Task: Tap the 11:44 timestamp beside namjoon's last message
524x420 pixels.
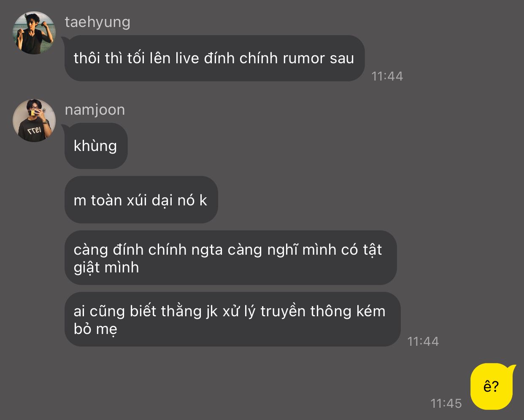Action: tap(423, 341)
